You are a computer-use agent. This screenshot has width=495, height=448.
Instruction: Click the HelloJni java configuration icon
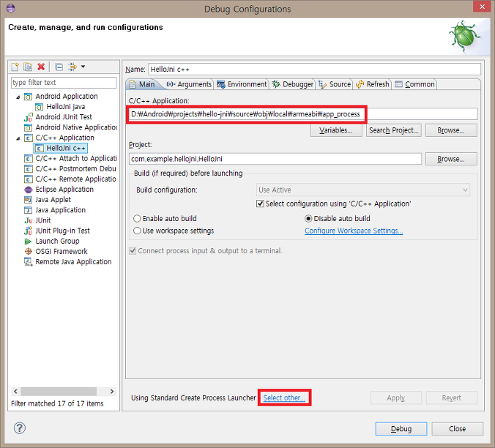pos(39,107)
